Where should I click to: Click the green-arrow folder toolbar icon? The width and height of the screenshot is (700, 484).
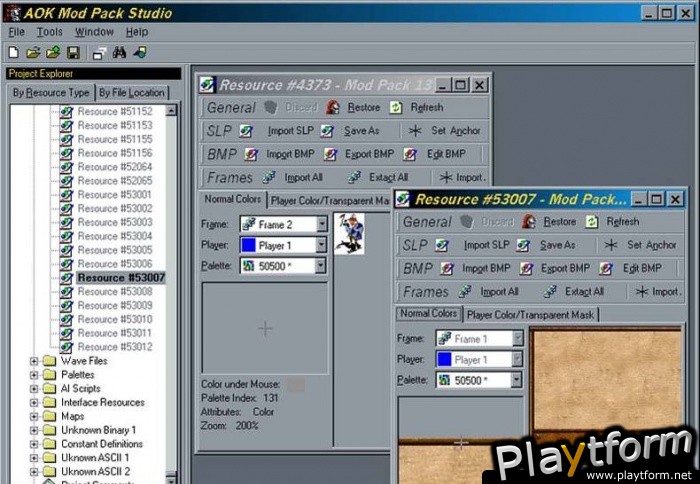[53, 53]
